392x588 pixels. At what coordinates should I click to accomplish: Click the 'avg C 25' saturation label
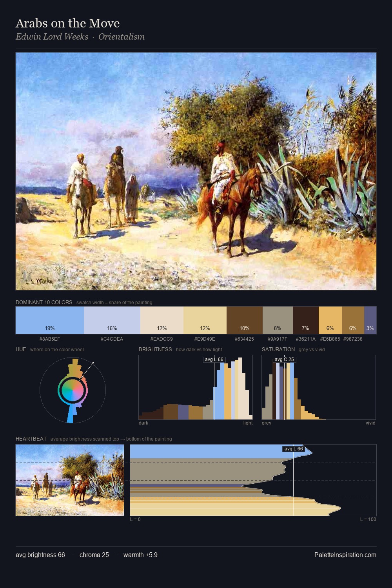[284, 359]
